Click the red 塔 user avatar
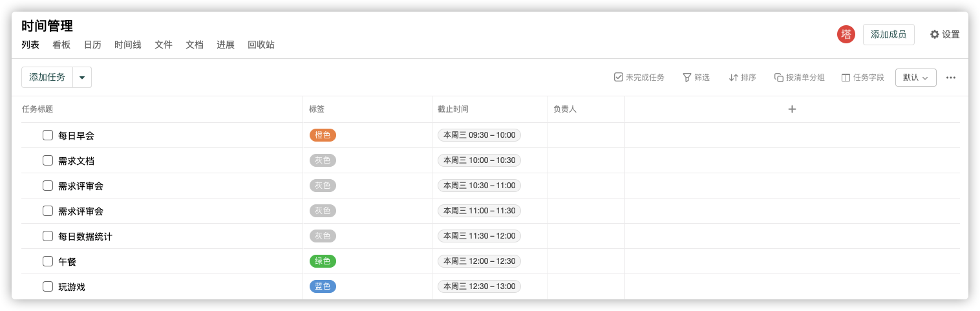 coord(846,34)
